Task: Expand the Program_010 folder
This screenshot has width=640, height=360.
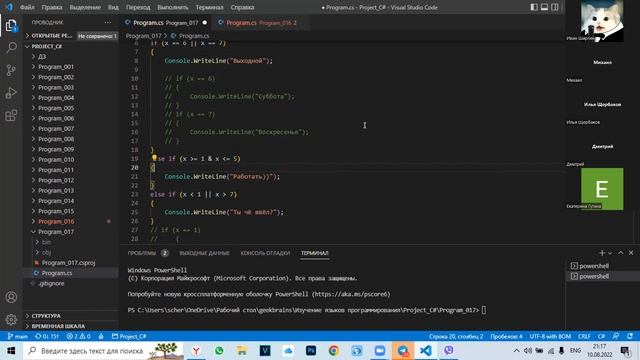Action: pyautogui.click(x=71, y=160)
